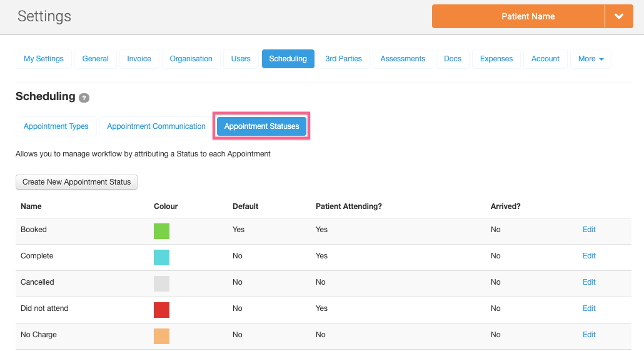Screen dimensions: 644x351
Task: Edit the No Charge status
Action: click(x=589, y=335)
